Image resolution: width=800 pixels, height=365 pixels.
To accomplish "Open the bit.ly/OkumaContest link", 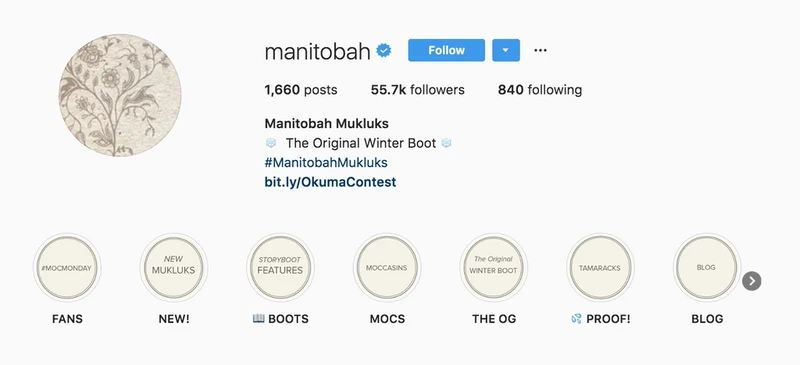I will click(330, 182).
